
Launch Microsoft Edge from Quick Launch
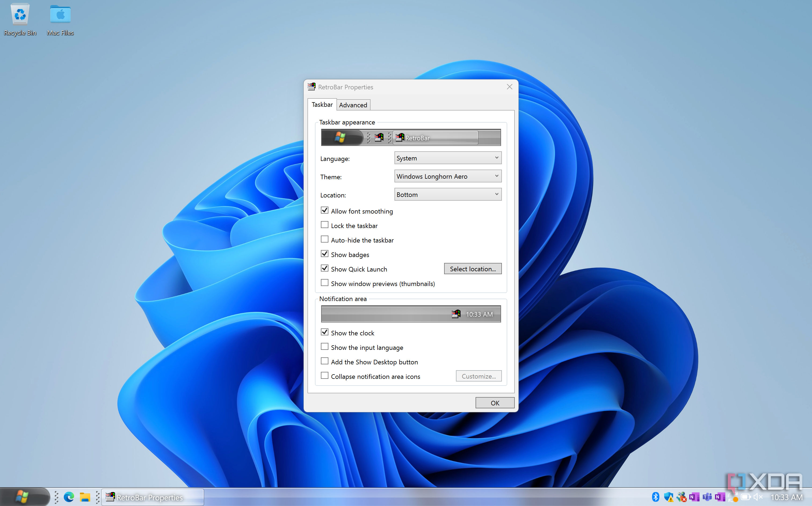(x=69, y=497)
